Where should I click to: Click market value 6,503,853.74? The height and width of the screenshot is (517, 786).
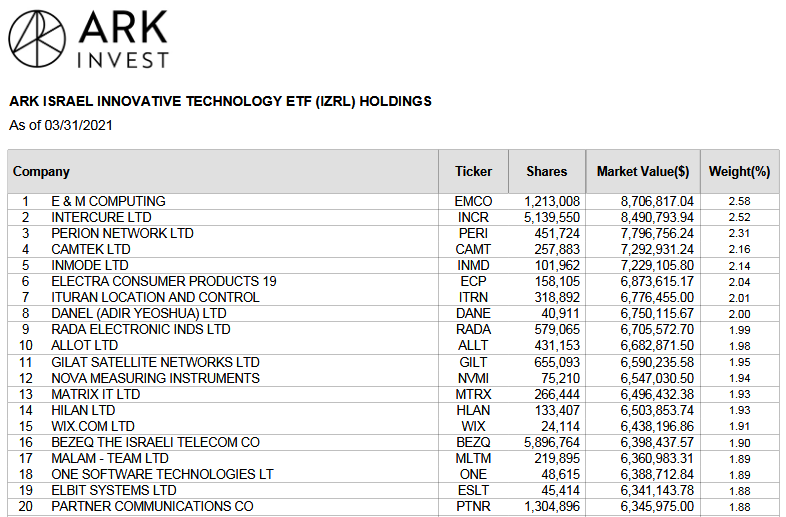tap(657, 410)
